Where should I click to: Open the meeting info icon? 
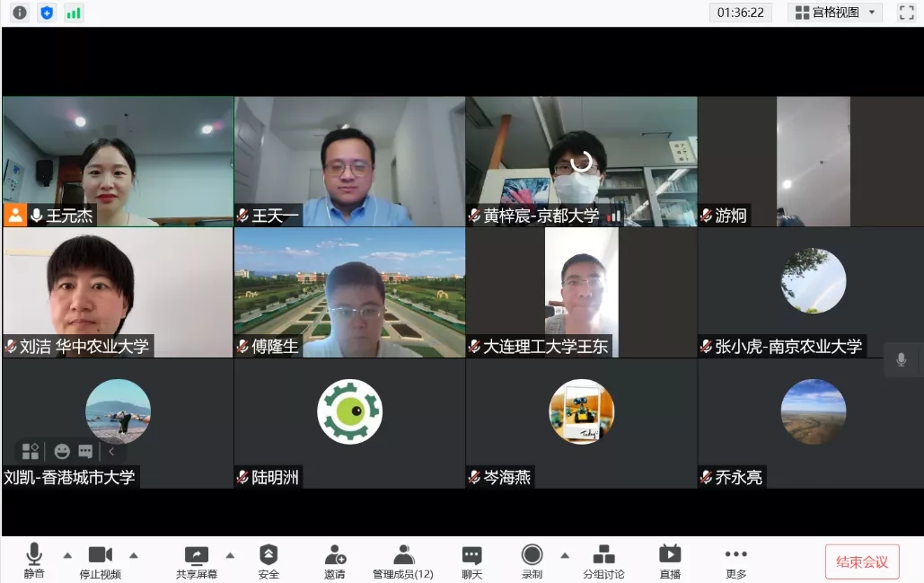20,13
